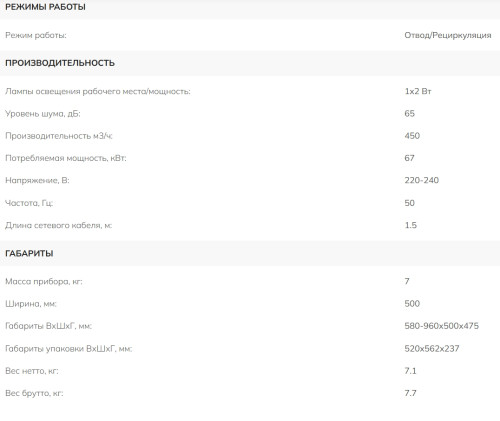Click the Частота, Гц label
The image size is (500, 421).
pos(29,203)
